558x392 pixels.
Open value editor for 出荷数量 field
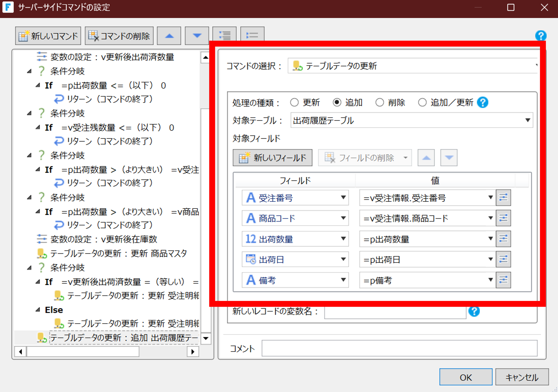tap(503, 239)
